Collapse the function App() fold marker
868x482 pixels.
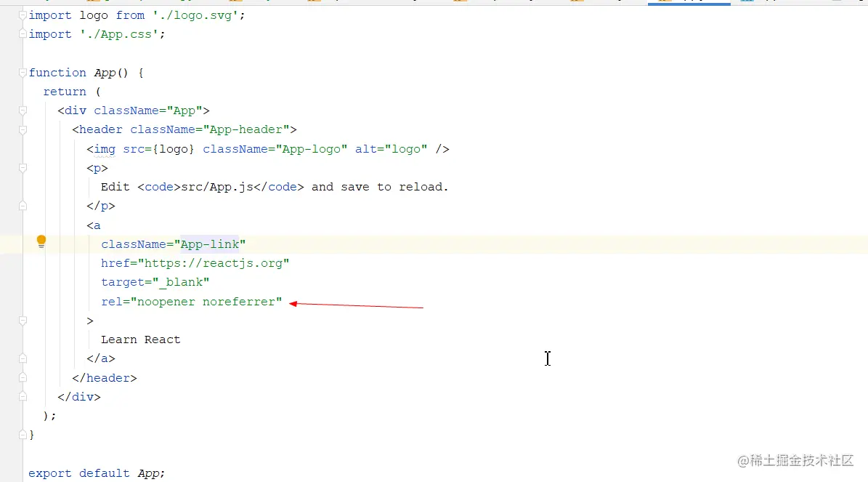(23, 73)
